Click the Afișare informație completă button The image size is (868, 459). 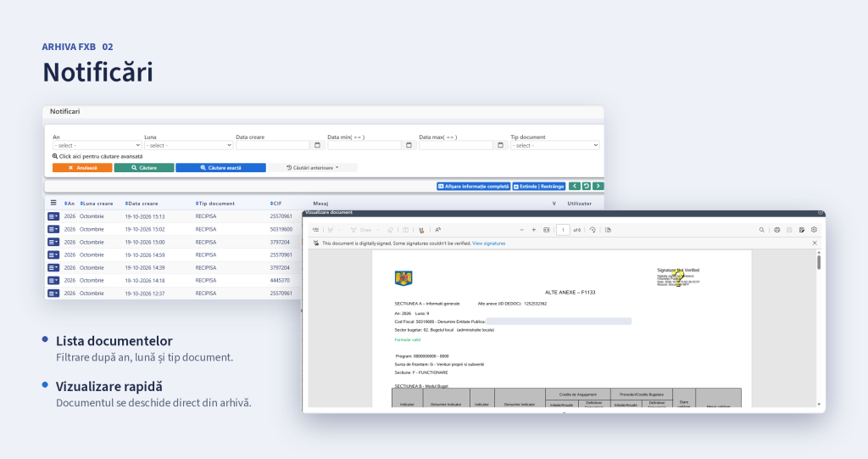click(473, 187)
